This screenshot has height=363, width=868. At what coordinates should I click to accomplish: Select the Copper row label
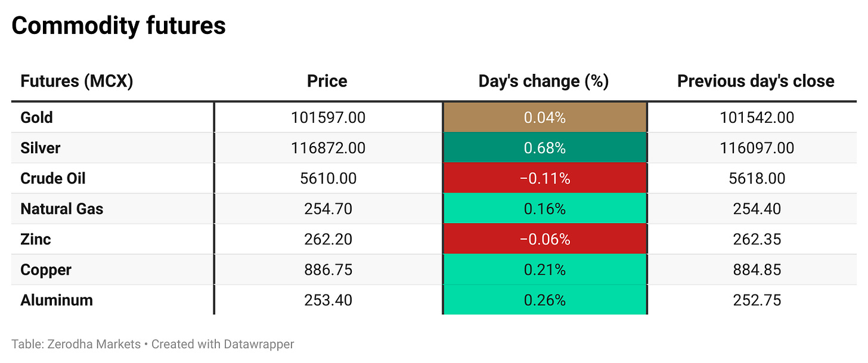tap(46, 269)
